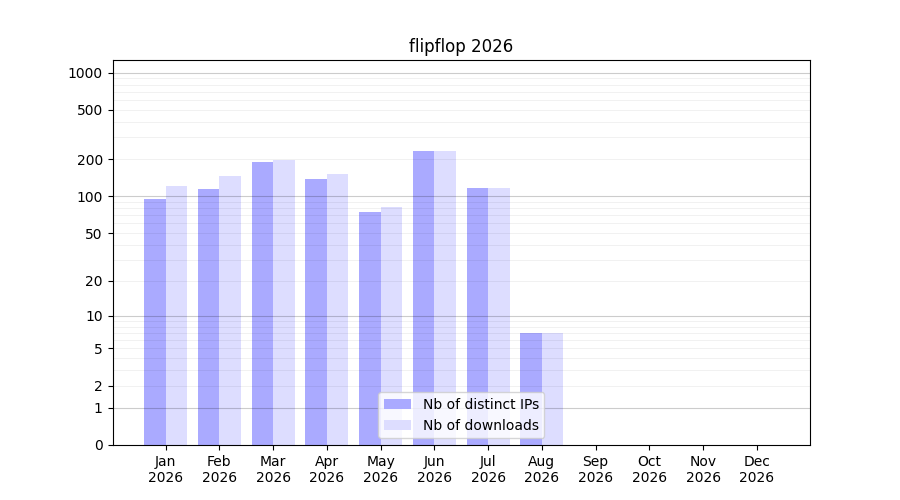Click the Jul 2026 distinct IPs bar

[478, 316]
